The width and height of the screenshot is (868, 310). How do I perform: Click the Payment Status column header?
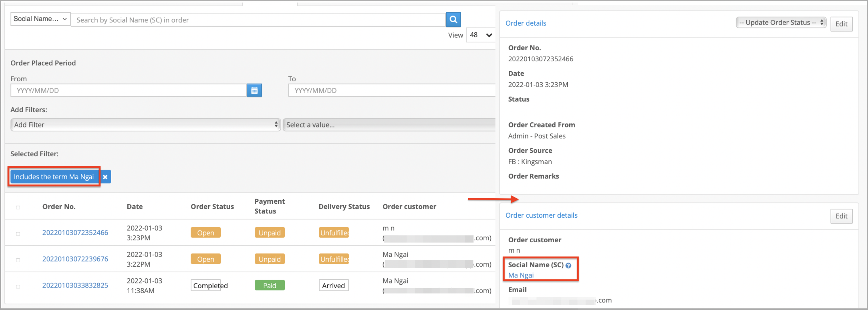(270, 206)
